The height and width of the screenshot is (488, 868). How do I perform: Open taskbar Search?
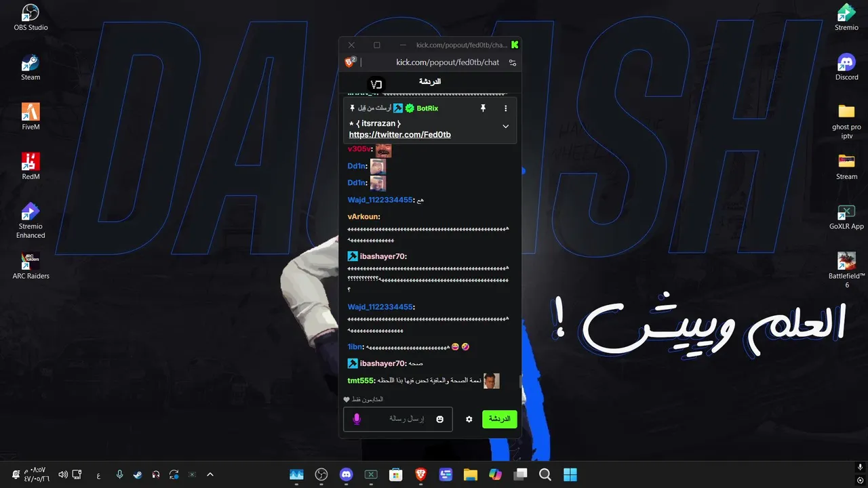[x=545, y=474]
